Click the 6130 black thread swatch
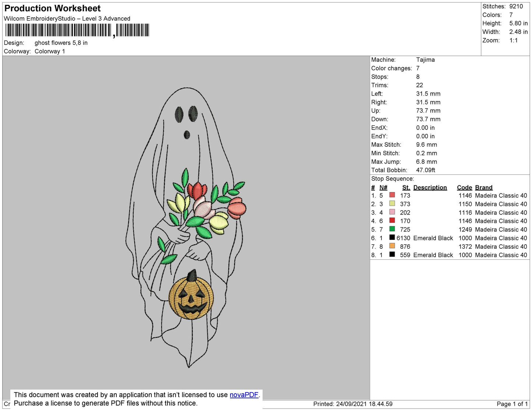Screen dimensions: 532x411 (392, 237)
